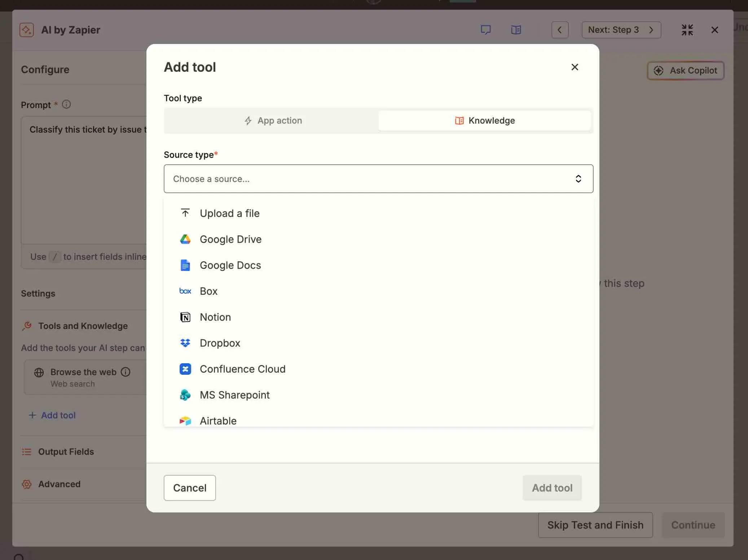Click the AI by Zapier app icon
The height and width of the screenshot is (560, 748).
(x=27, y=30)
